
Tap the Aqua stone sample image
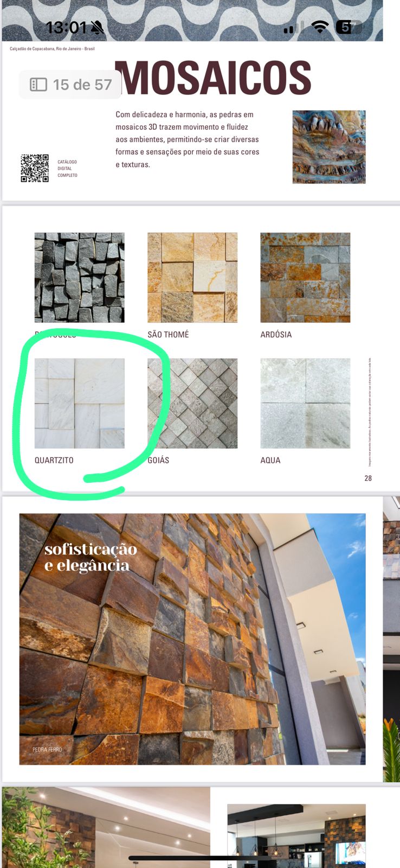coord(305,403)
